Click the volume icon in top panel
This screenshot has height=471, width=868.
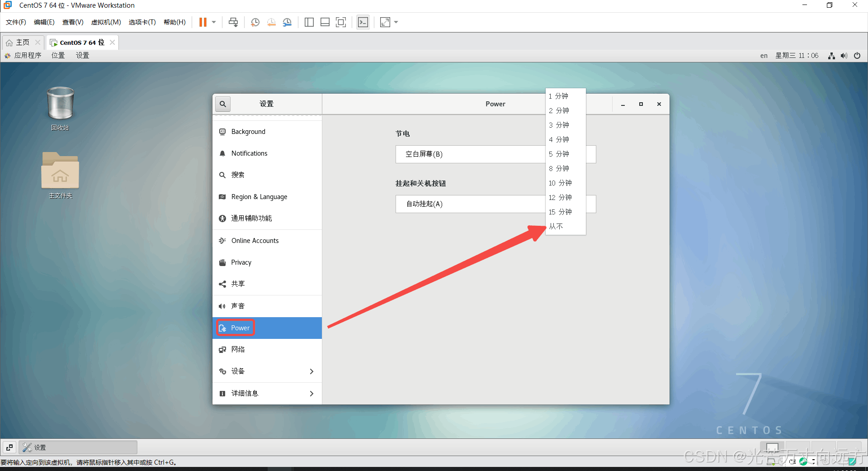(x=844, y=56)
